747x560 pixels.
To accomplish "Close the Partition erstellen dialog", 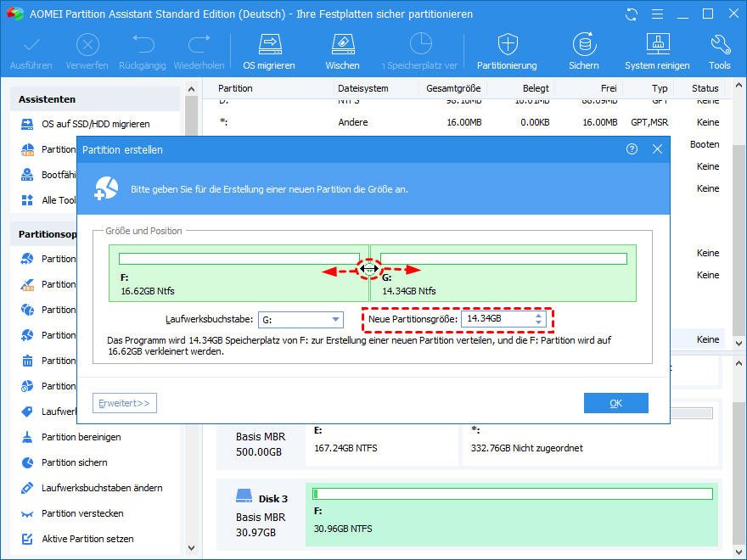I will pyautogui.click(x=657, y=149).
